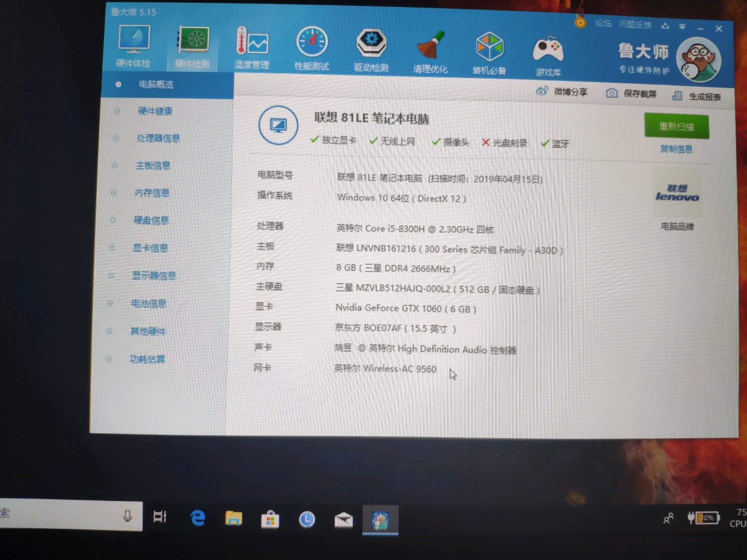
Task: Open 温度管理 temperature management
Action: 252,48
